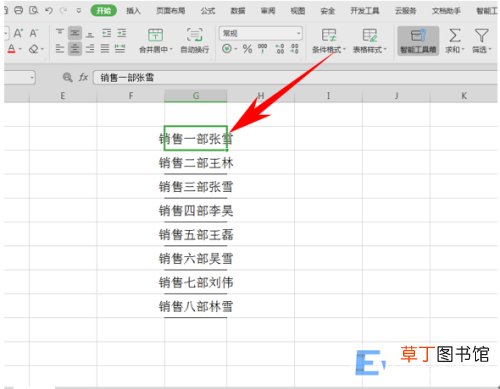The image size is (500, 389).
Task: Increase font size with A+ icon
Action: pyautogui.click(x=18, y=33)
